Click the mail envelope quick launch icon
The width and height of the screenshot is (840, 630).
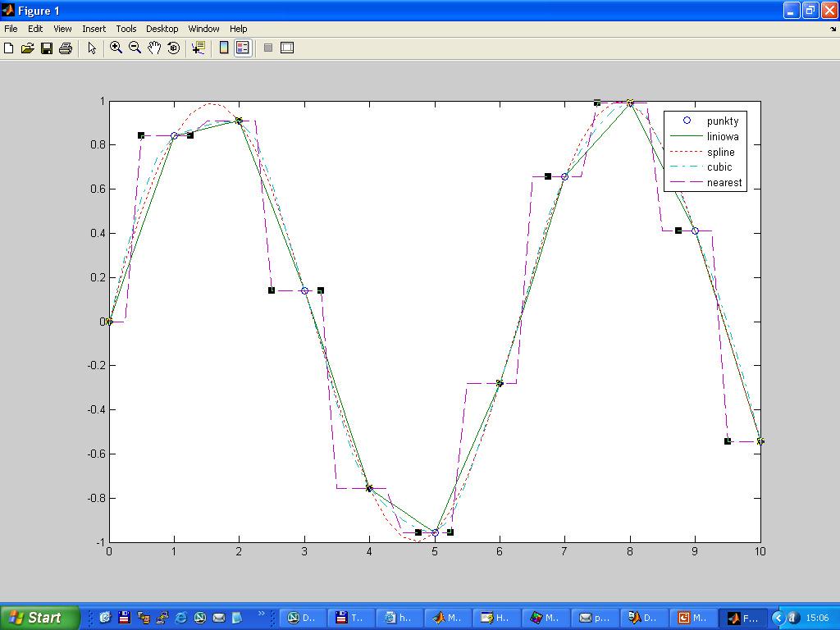click(218, 618)
